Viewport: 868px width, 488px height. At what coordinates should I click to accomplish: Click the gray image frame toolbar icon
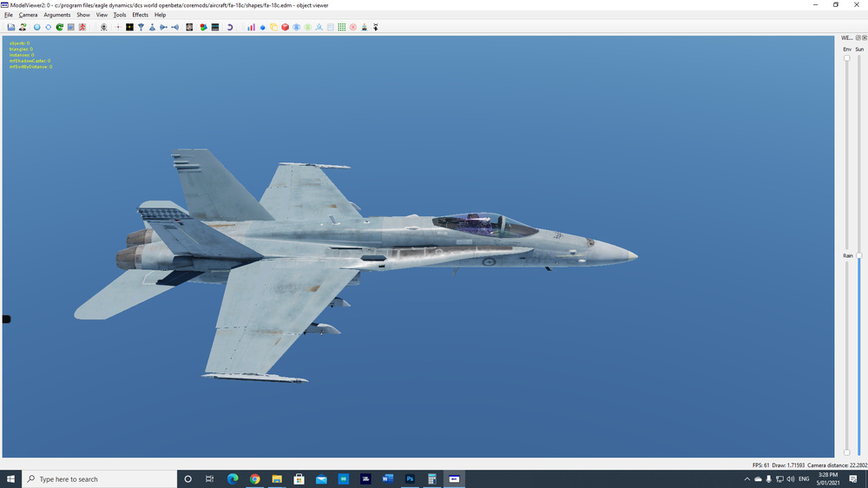point(71,27)
